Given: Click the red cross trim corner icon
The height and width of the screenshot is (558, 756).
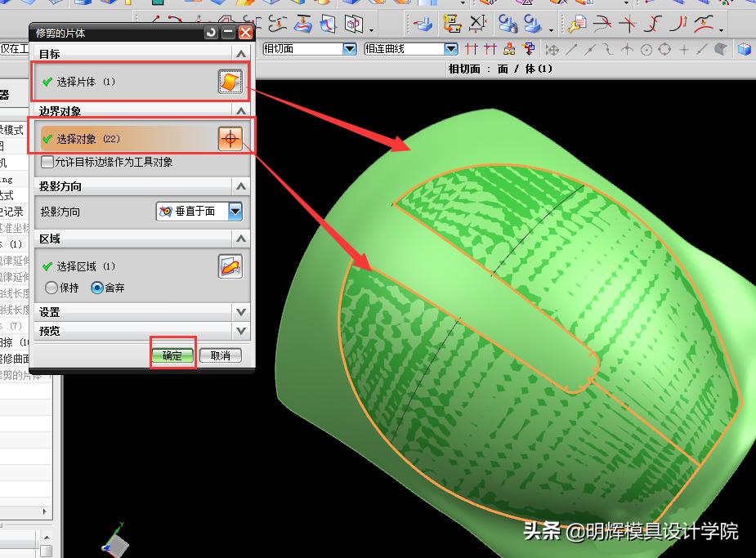Looking at the screenshot, I should point(628,23).
